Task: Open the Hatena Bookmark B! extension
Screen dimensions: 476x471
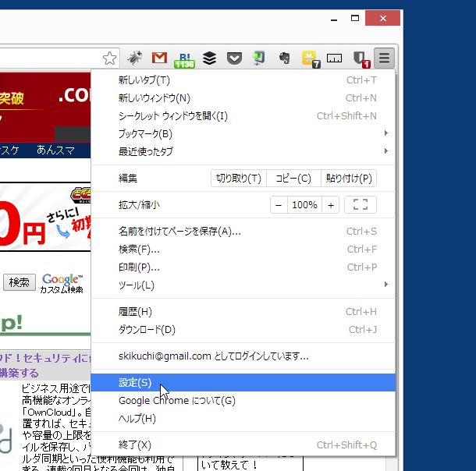Action: pos(184,60)
